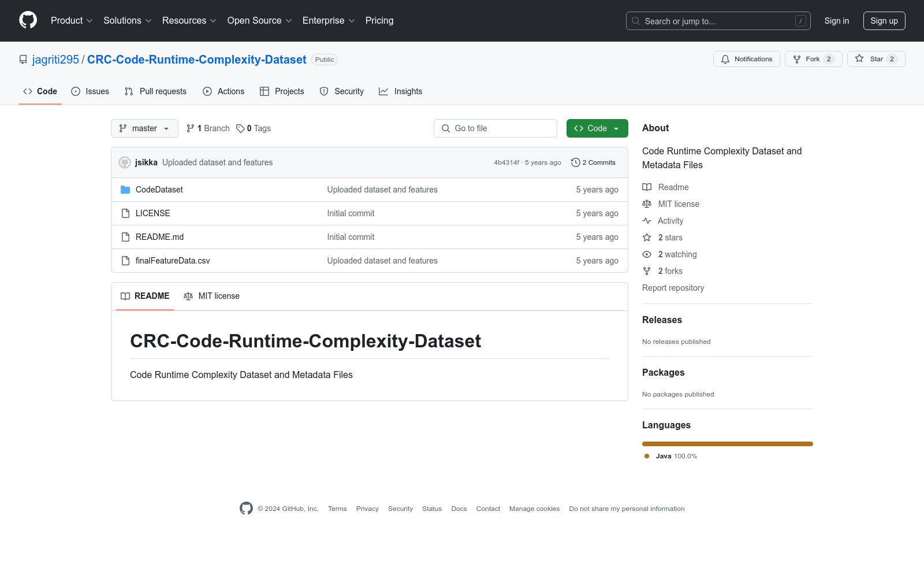This screenshot has height=578, width=924.
Task: Select the README tab in file viewer
Action: [145, 296]
